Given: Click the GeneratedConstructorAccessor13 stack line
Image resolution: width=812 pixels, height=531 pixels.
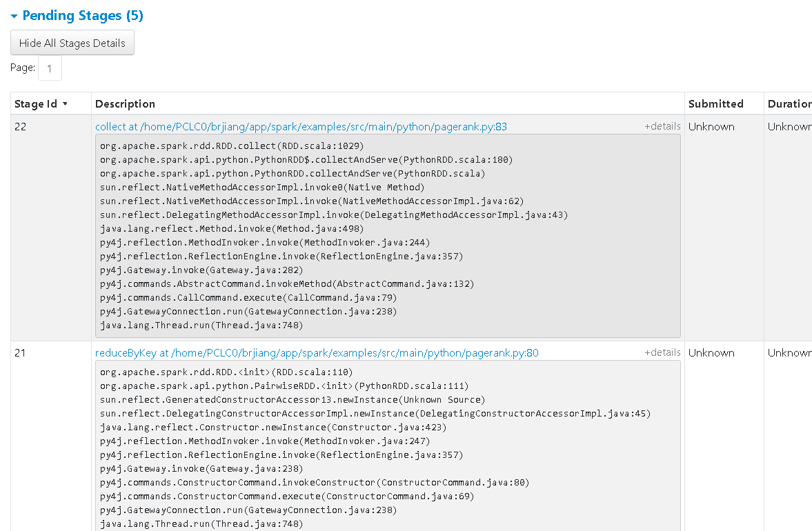Looking at the screenshot, I should [293, 400].
